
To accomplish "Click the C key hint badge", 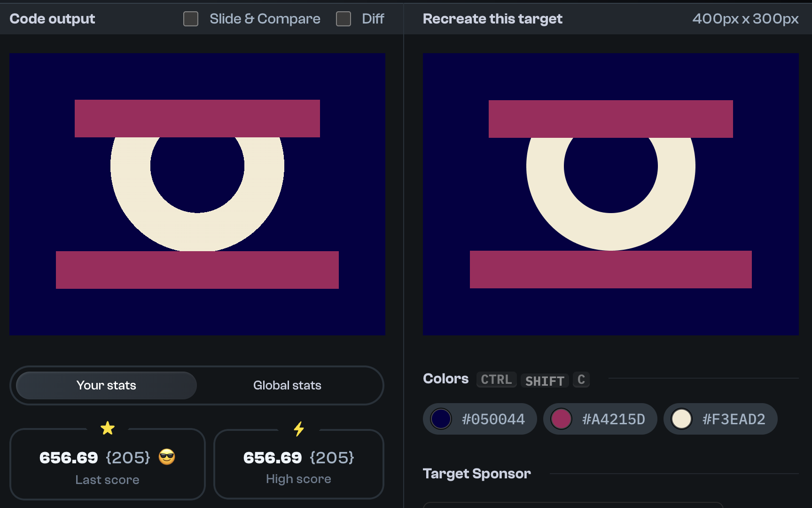I will point(581,380).
